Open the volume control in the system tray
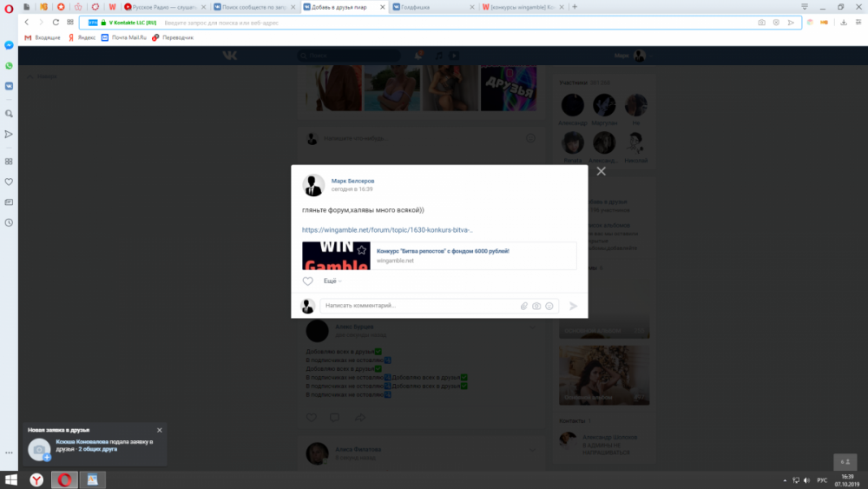This screenshot has height=489, width=868. tap(806, 480)
